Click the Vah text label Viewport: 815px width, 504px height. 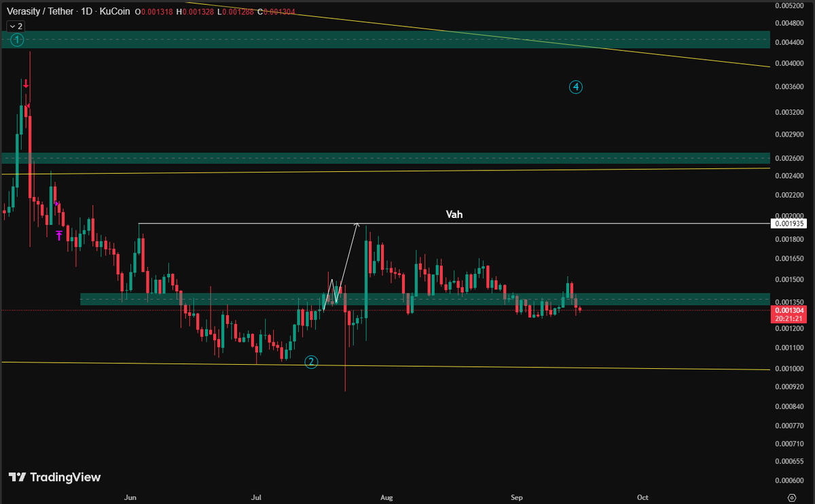454,214
